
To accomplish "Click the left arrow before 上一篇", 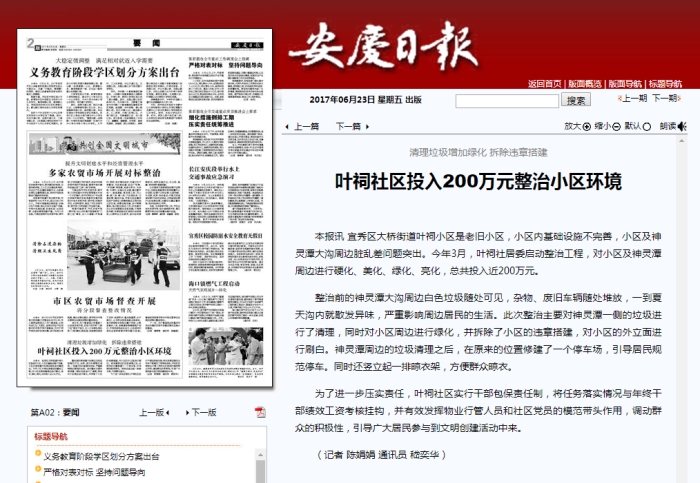I will click(x=287, y=127).
